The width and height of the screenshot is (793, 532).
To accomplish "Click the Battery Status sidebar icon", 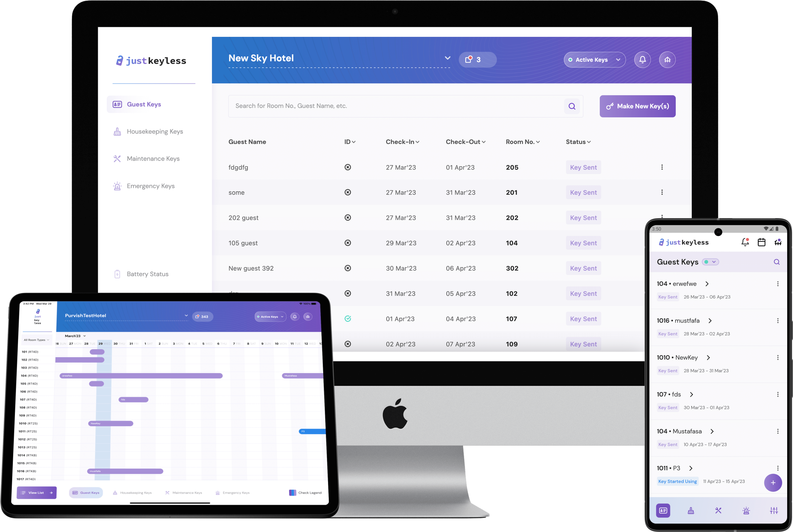I will click(117, 274).
